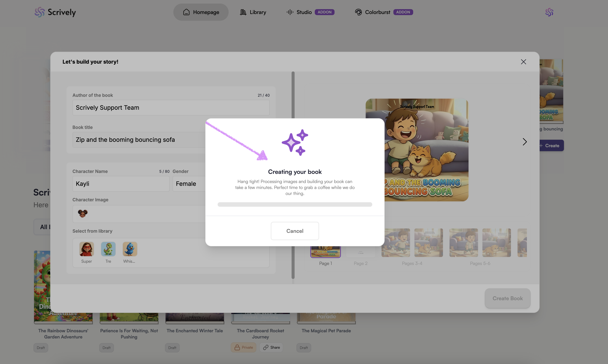608x364 pixels.
Task: Switch to the Homepage tab
Action: coord(201,12)
